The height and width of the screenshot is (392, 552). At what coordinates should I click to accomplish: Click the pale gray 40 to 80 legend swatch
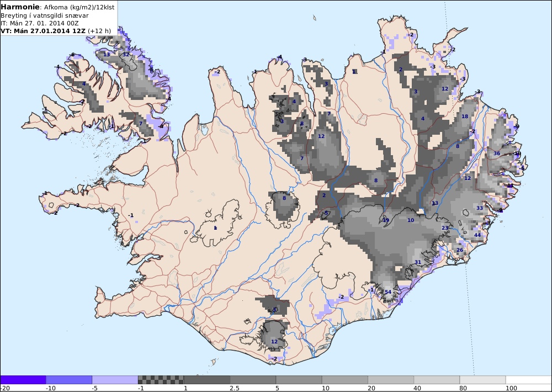pos(437,380)
